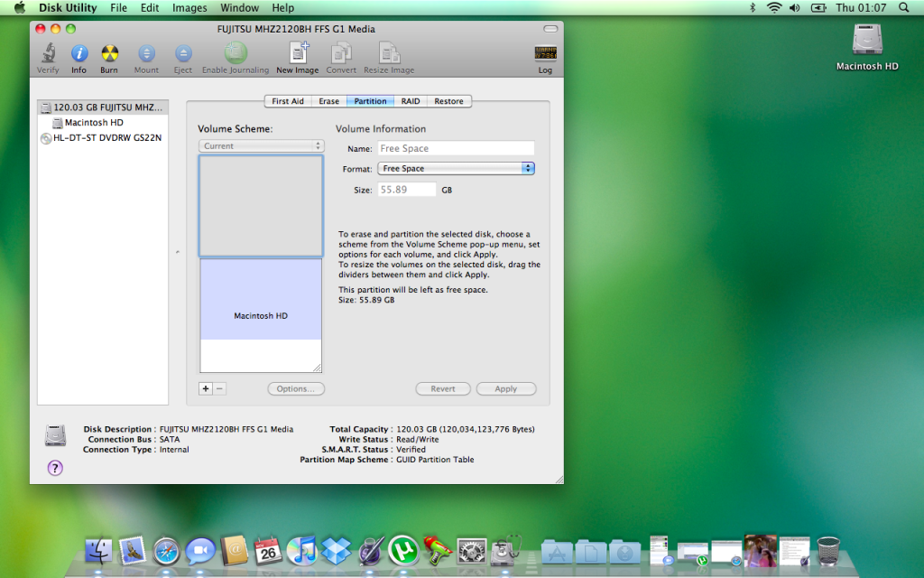Click the Wi-Fi status menu icon
The width and height of the screenshot is (924, 578).
point(773,7)
